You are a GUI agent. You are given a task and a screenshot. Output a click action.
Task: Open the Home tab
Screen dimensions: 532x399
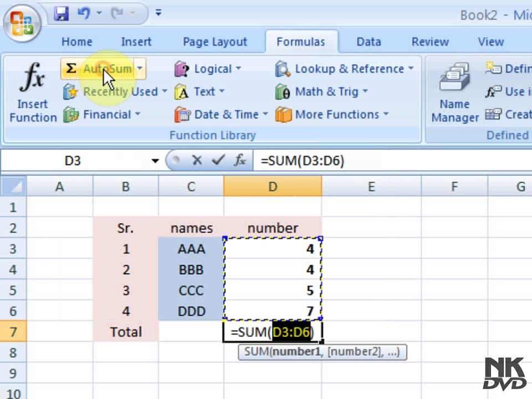76,42
